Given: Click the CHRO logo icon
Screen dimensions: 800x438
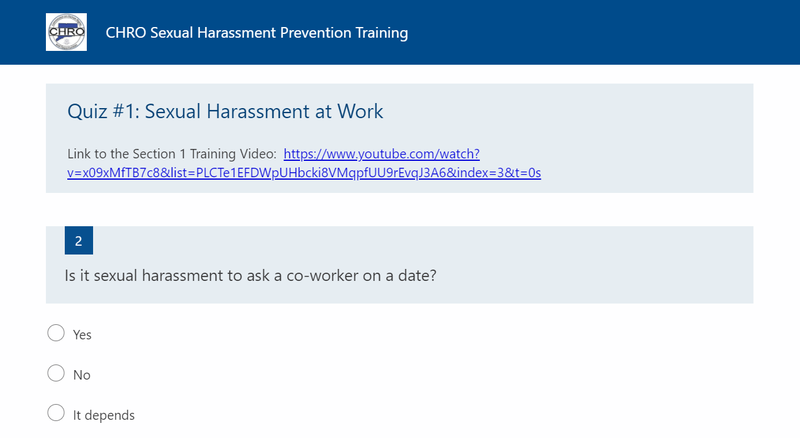Looking at the screenshot, I should [66, 32].
